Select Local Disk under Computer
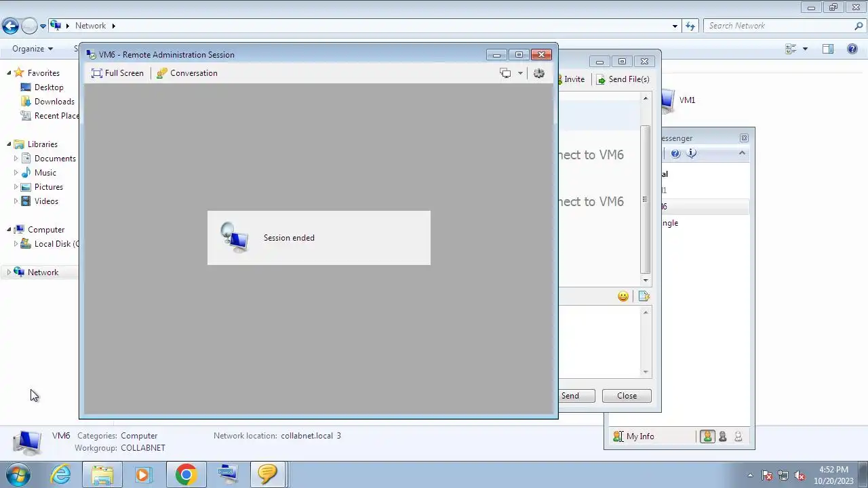 [x=56, y=244]
